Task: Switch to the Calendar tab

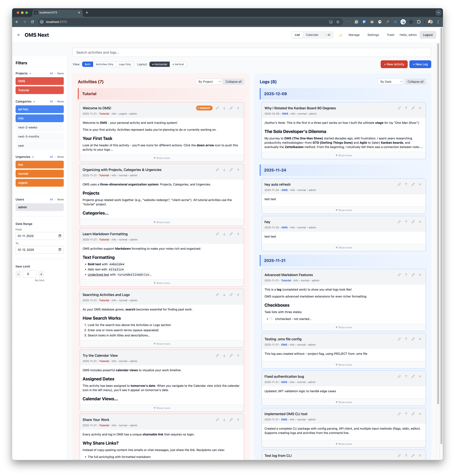Action: coord(312,35)
